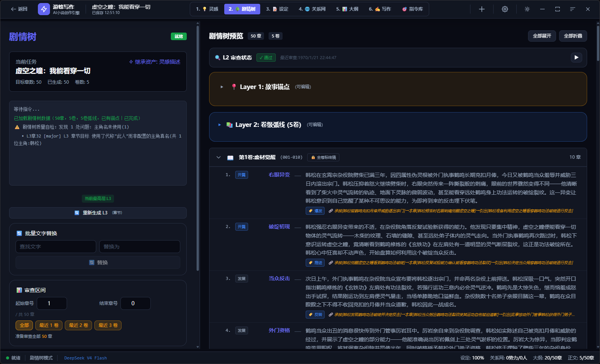
Task: Expand Layer 2 卷级弧线 section
Action: tap(219, 125)
